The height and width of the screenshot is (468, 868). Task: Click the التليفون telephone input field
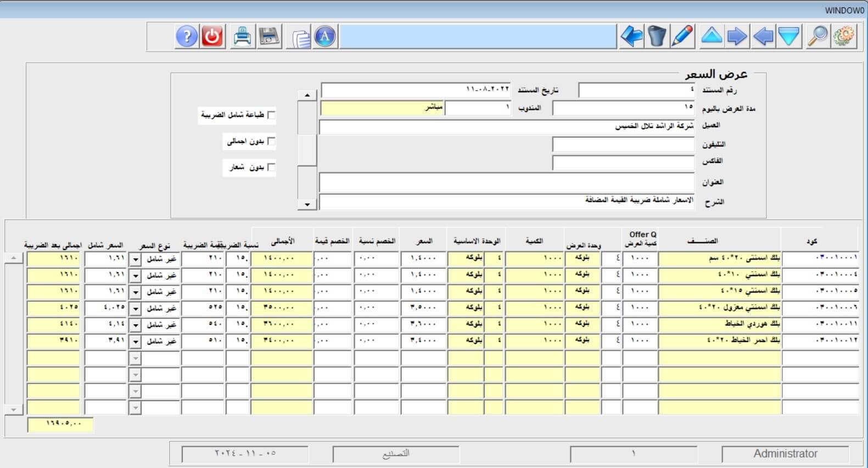point(623,145)
